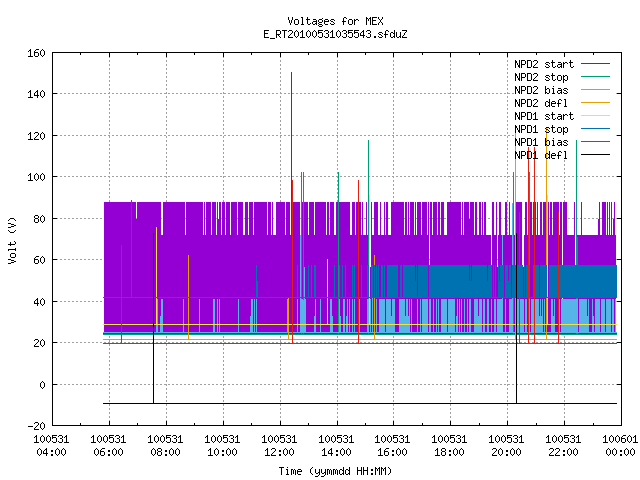The height and width of the screenshot is (480, 640).
Task: Click the black NPD1 defl spike near 07:30
Action: pyautogui.click(x=153, y=318)
